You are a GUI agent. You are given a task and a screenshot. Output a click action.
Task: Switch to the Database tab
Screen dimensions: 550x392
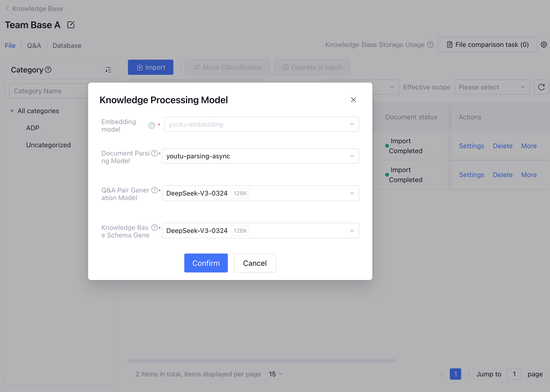point(67,46)
